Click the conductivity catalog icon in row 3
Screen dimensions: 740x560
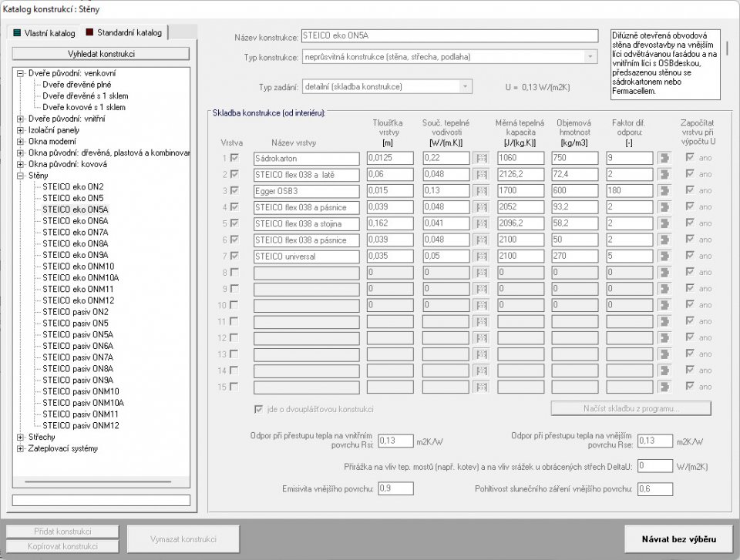[481, 190]
